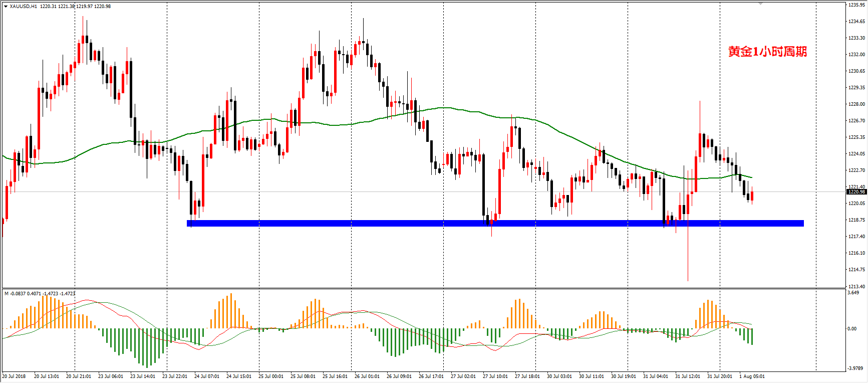Image resolution: width=868 pixels, height=383 pixels.
Task: Click the highlighted current price tag 1220.98
Action: [x=856, y=192]
